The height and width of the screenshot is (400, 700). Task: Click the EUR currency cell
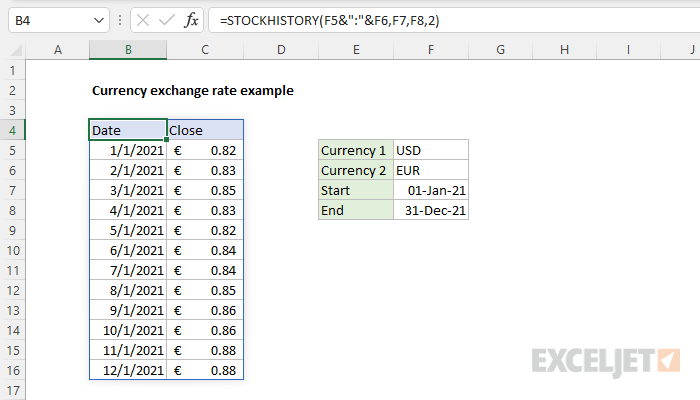431,170
